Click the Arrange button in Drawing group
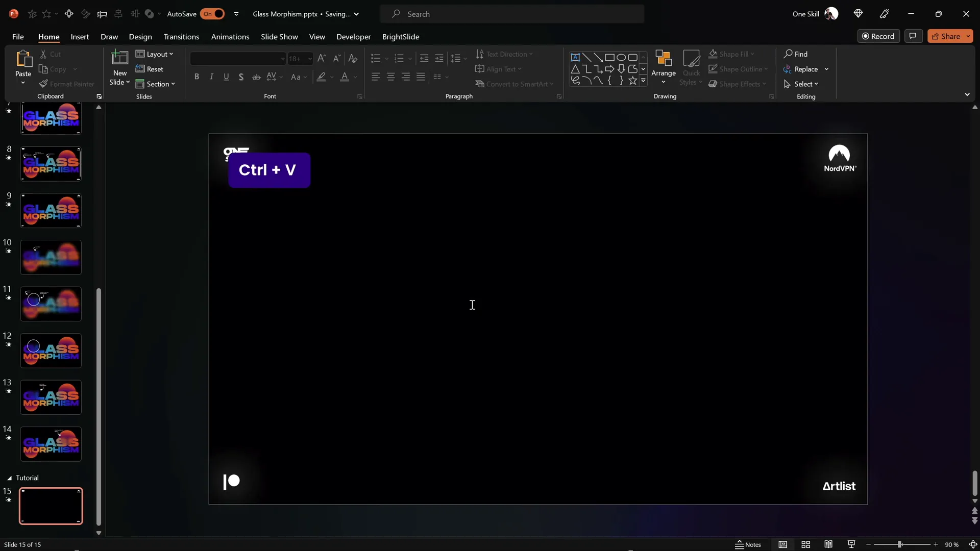The width and height of the screenshot is (980, 551). tap(663, 67)
